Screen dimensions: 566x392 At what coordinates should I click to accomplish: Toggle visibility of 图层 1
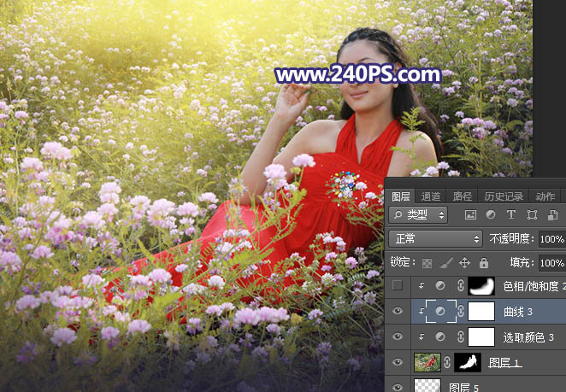click(397, 362)
